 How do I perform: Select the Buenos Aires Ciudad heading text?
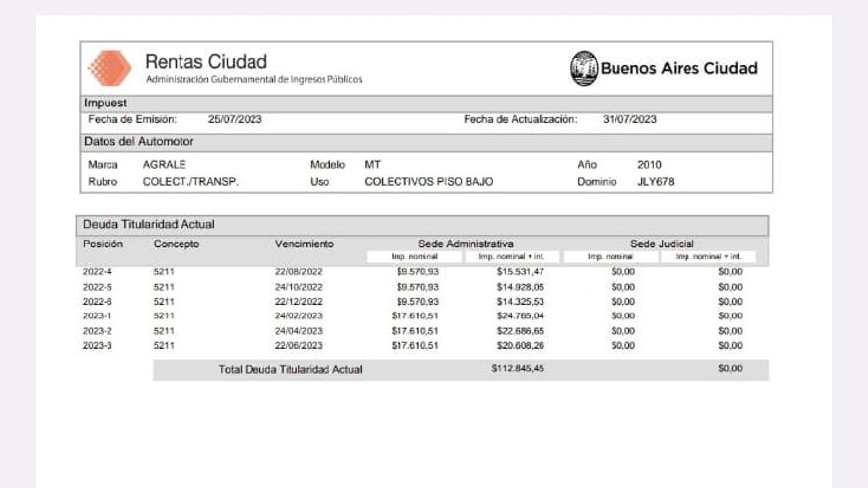[679, 68]
